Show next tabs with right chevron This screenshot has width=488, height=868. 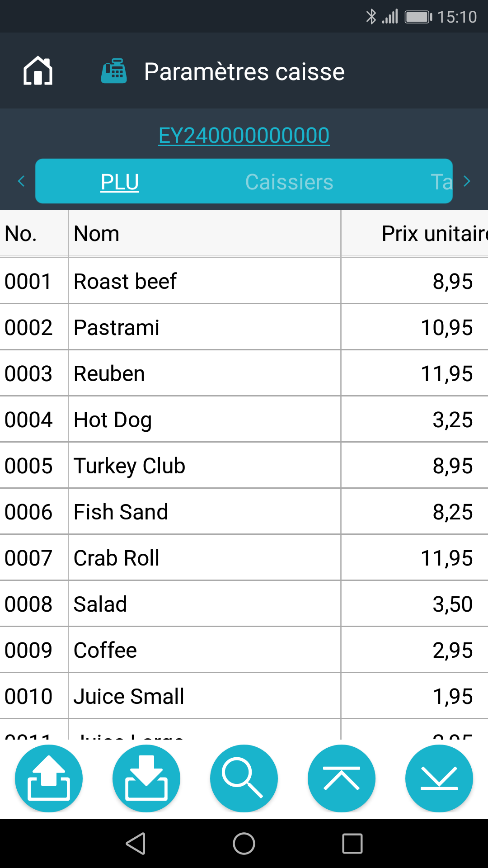[467, 181]
